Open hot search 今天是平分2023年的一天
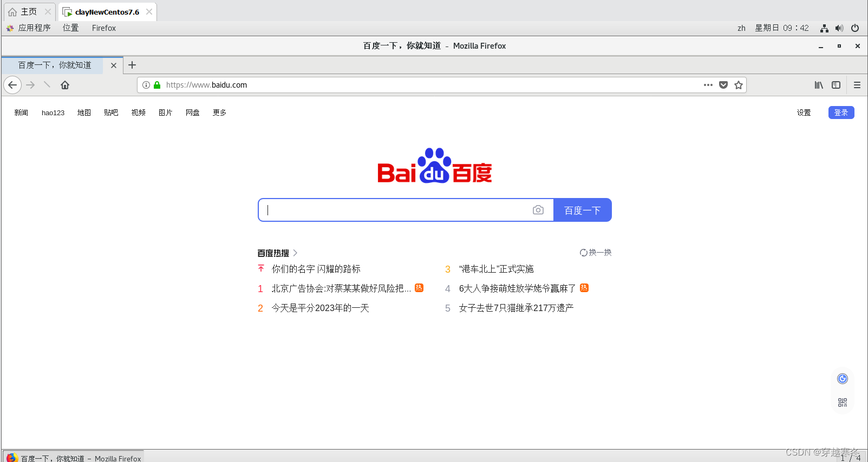 point(321,308)
